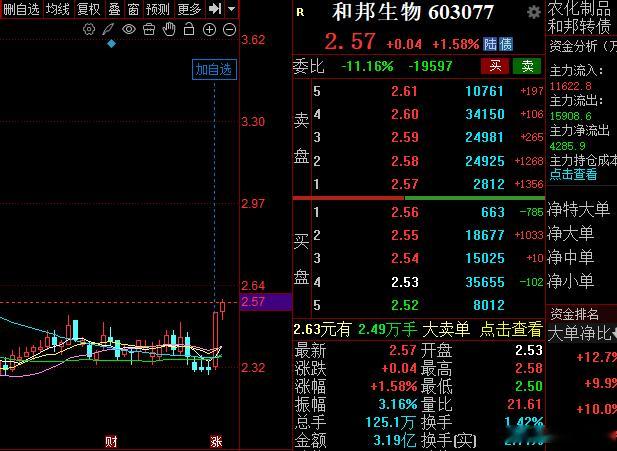Screen dimensions: 617x451
Task: Zoom out with the minus circle icon
Action: (x=229, y=30)
